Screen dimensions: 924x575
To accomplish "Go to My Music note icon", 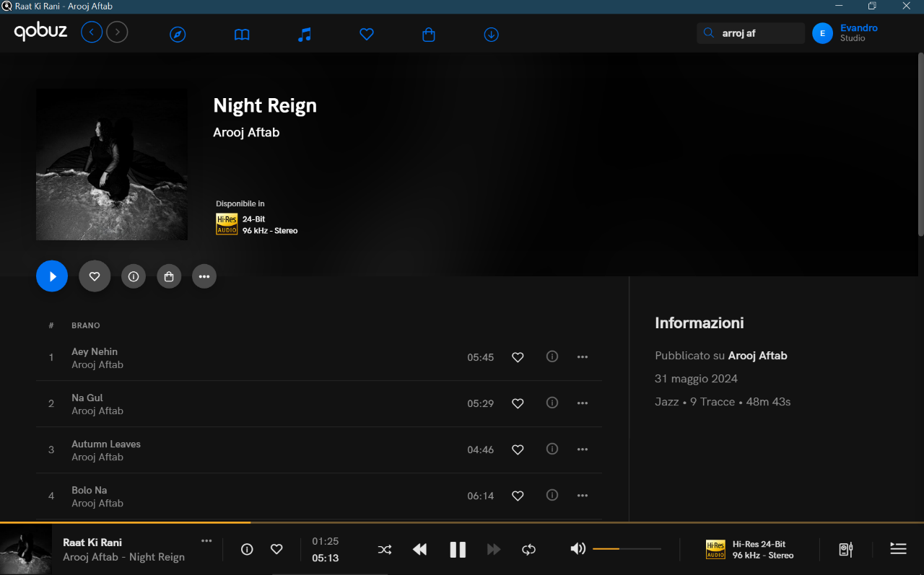I will click(x=305, y=35).
